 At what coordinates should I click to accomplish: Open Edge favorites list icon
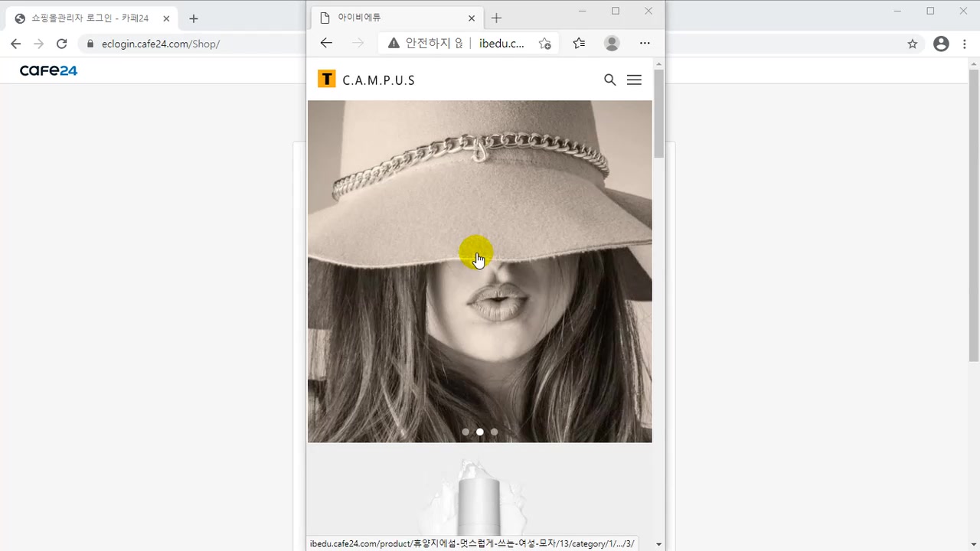tap(579, 44)
